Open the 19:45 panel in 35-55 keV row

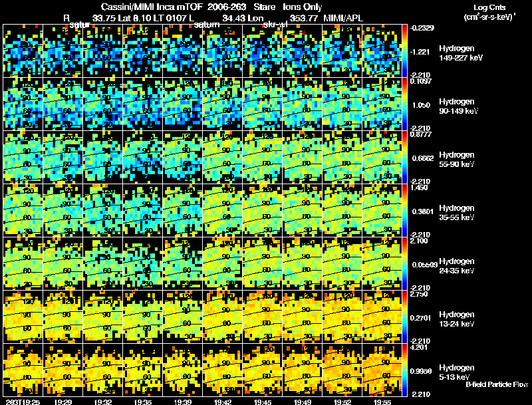[x=263, y=211]
